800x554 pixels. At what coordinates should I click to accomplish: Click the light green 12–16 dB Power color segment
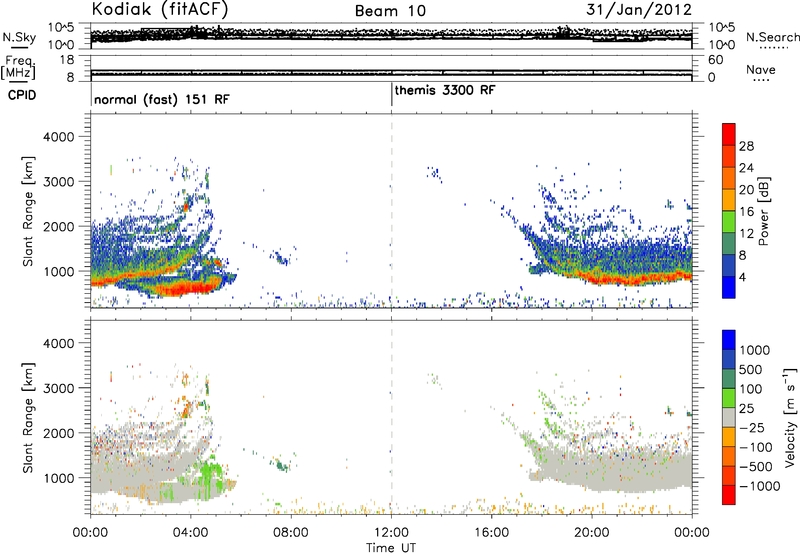pyautogui.click(x=729, y=222)
